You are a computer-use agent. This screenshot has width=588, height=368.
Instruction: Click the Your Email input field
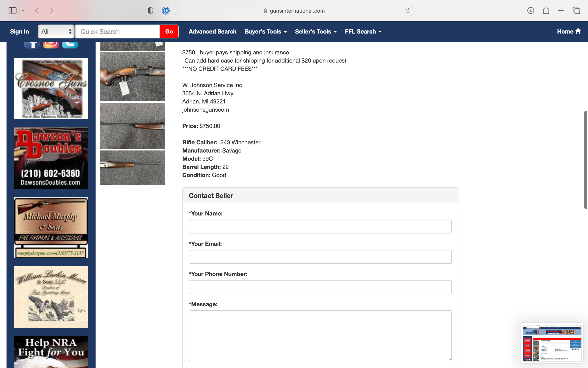click(x=320, y=257)
